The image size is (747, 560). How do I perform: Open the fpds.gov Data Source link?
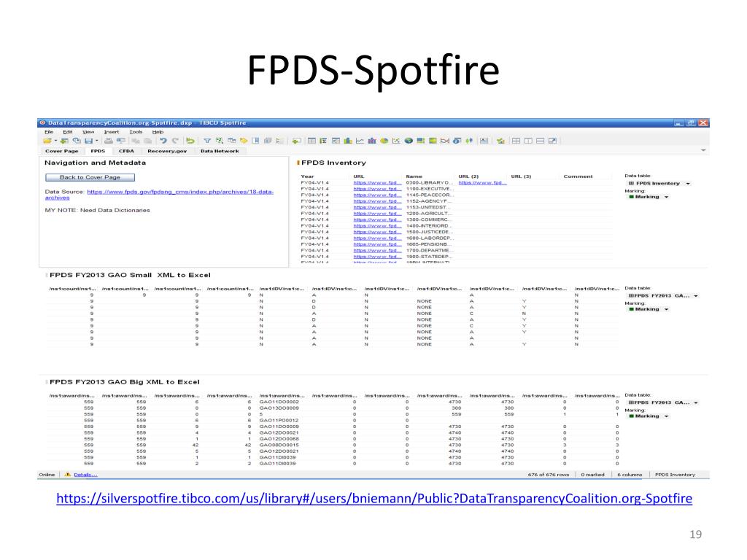tap(159, 194)
